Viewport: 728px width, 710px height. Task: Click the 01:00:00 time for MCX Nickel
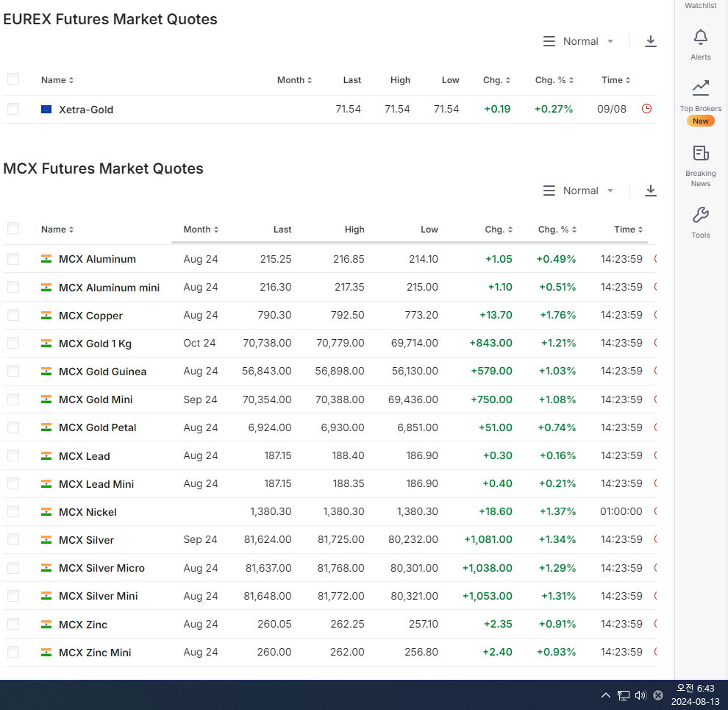point(621,511)
